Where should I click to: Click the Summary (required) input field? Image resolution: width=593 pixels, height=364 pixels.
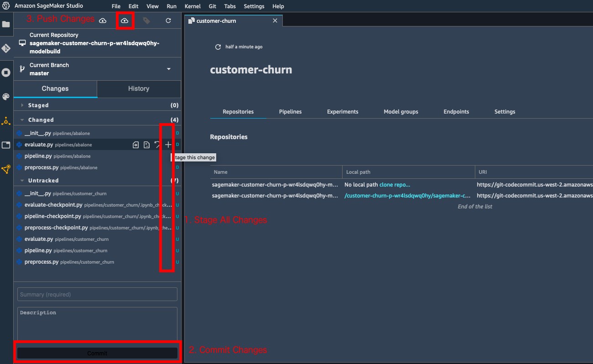coord(97,294)
